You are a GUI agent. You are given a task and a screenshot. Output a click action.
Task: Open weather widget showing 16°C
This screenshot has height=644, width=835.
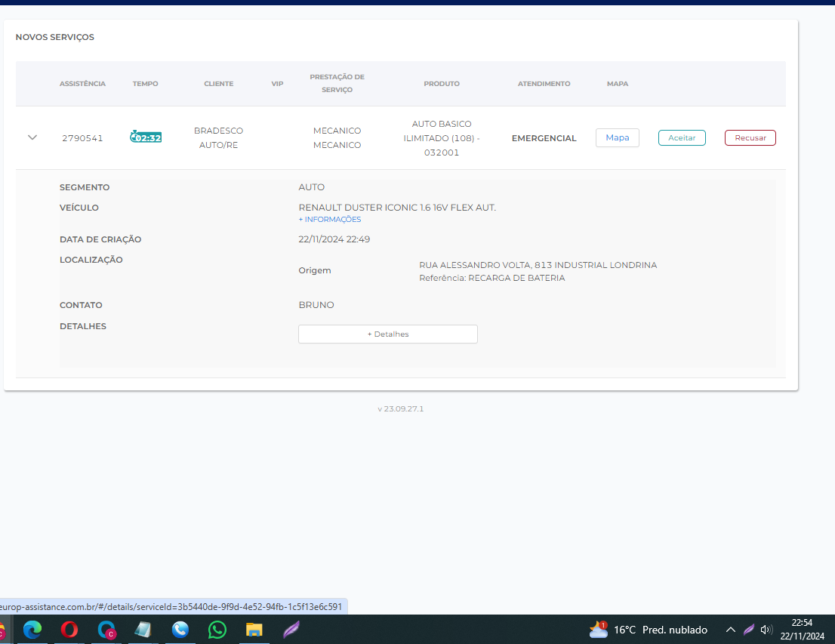coord(648,630)
